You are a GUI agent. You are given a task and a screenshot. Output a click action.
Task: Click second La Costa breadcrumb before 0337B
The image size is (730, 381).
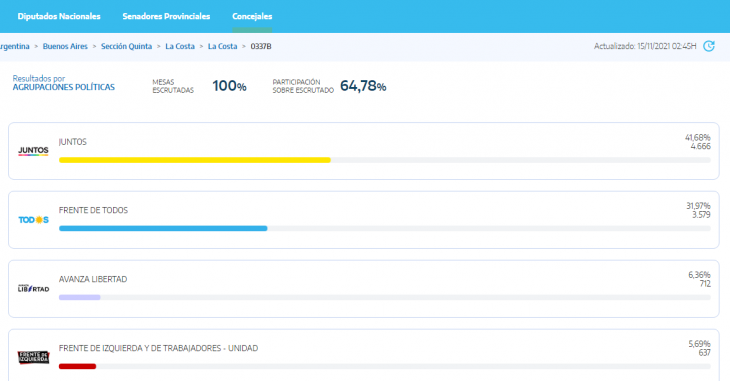coord(222,46)
